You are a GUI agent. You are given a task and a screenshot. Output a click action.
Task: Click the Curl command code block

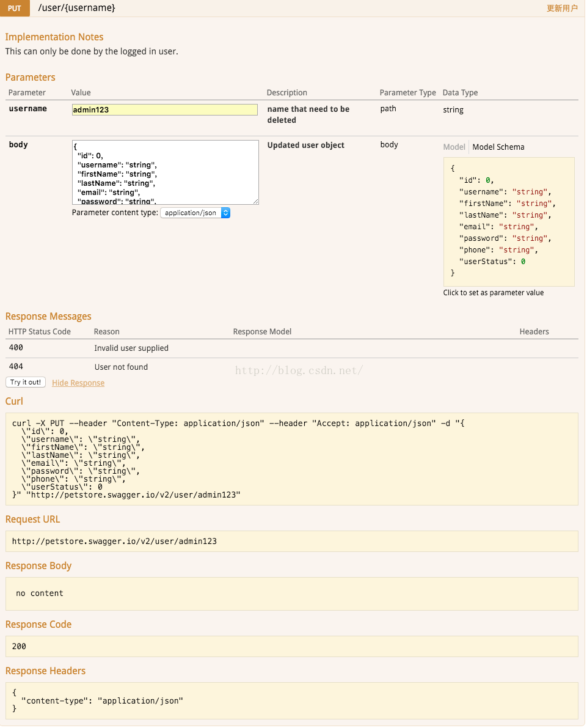pyautogui.click(x=292, y=458)
